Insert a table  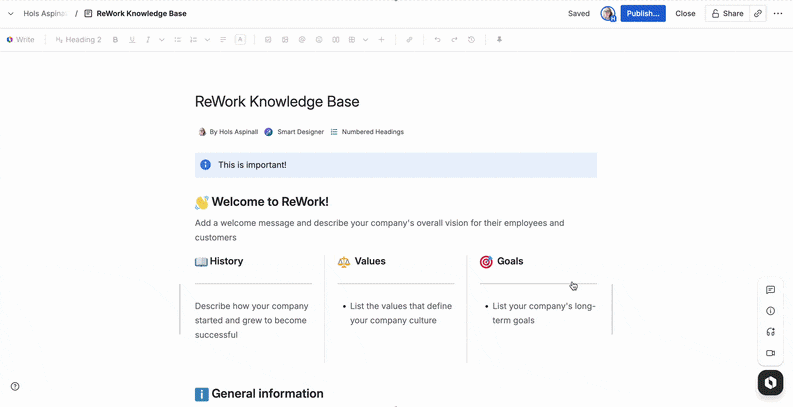(x=352, y=39)
